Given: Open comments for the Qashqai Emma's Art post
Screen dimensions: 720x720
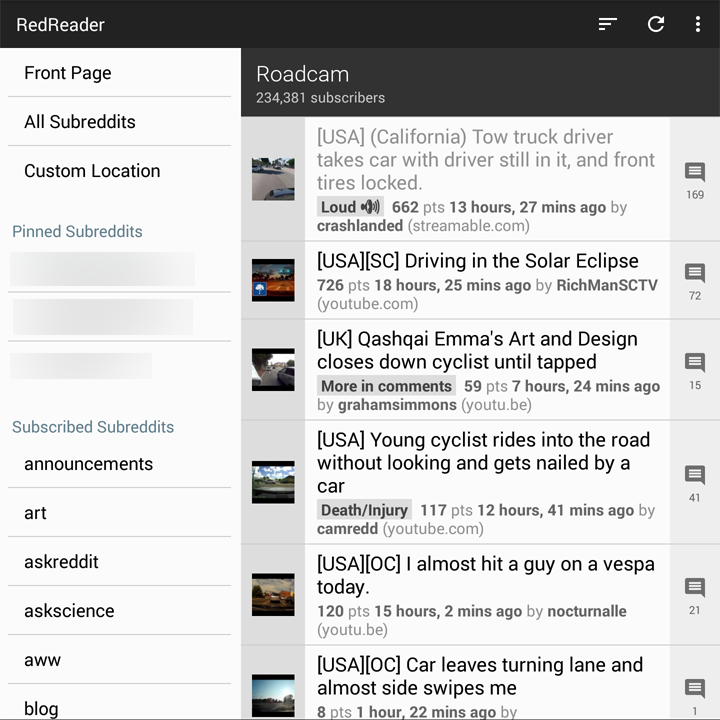Looking at the screenshot, I should tap(695, 370).
